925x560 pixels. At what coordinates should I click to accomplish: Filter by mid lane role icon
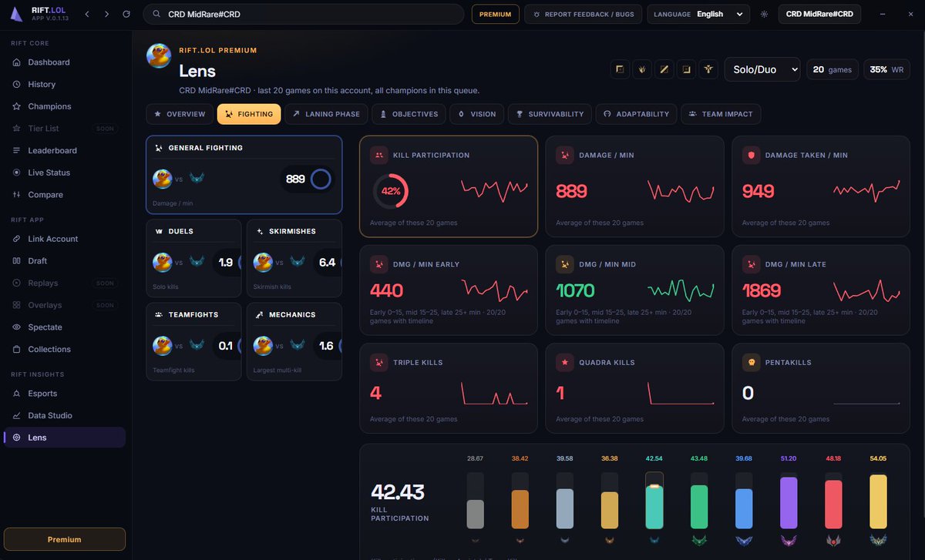[x=664, y=69]
